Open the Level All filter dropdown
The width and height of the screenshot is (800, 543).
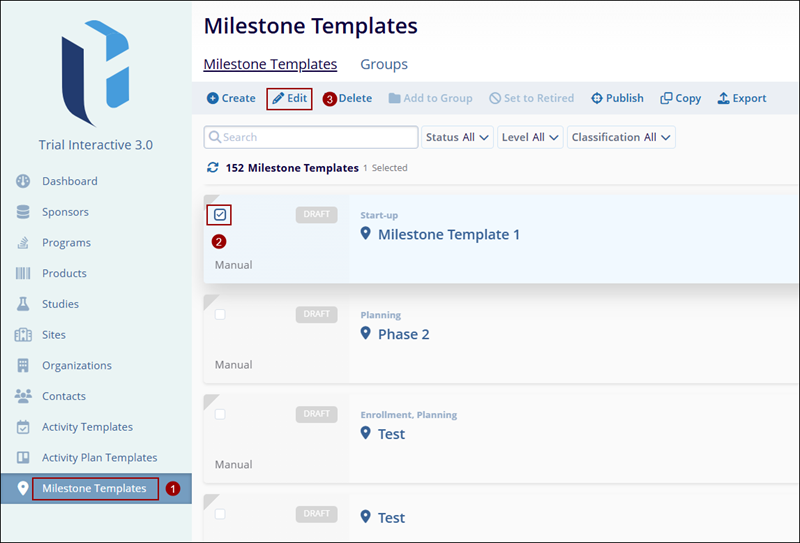tap(530, 137)
